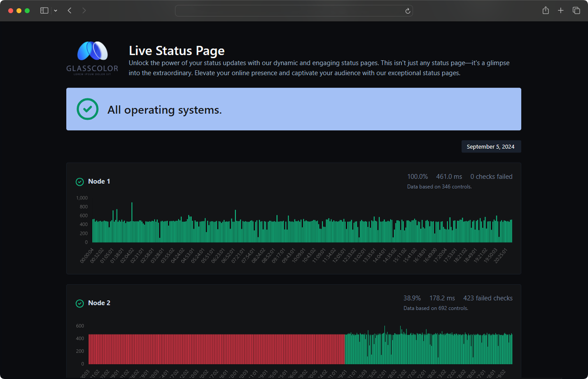Click the status icon next to Node 1
588x379 pixels.
tap(79, 181)
